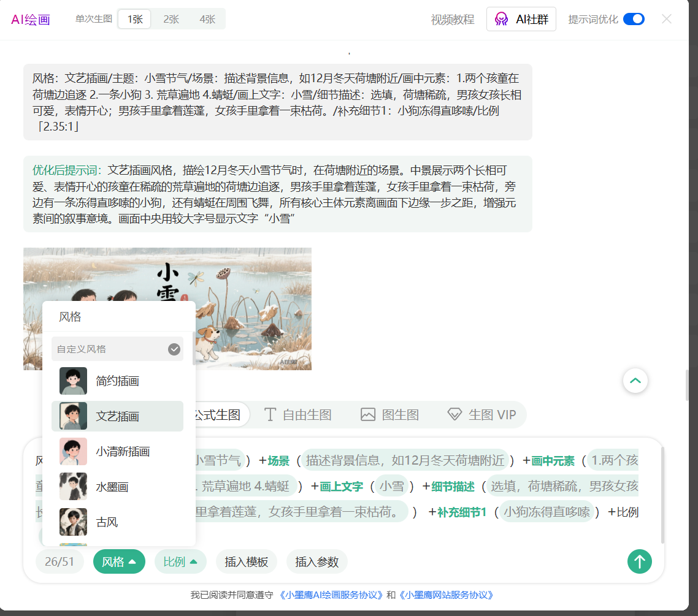Collapse panel with the green chevron-up button
The width and height of the screenshot is (698, 616).
[x=635, y=381]
